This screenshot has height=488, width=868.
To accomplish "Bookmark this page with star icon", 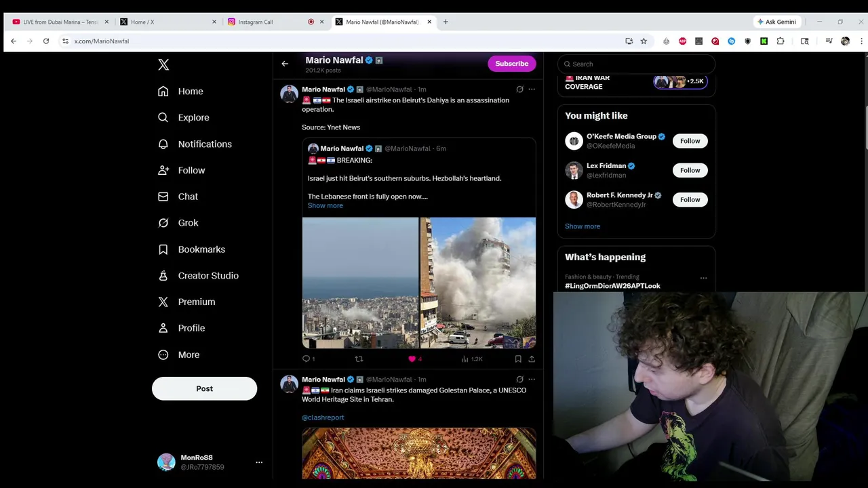I will [x=644, y=41].
